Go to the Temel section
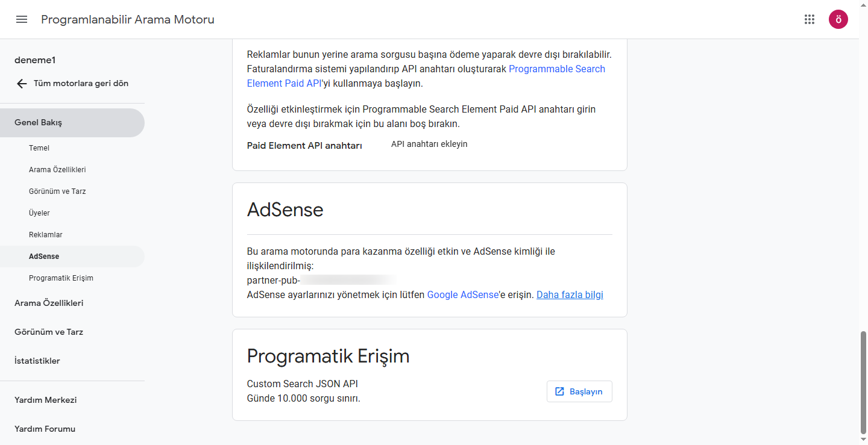Image resolution: width=868 pixels, height=445 pixels. point(39,148)
